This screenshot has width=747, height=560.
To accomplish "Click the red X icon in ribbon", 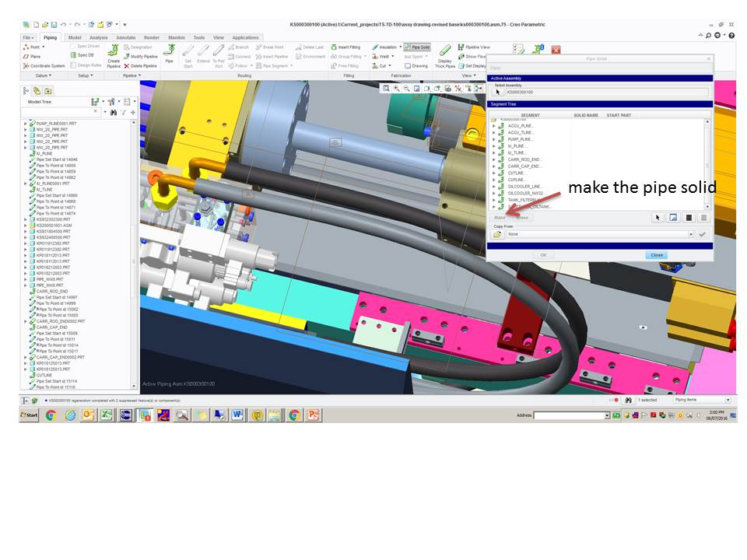I will click(x=556, y=50).
